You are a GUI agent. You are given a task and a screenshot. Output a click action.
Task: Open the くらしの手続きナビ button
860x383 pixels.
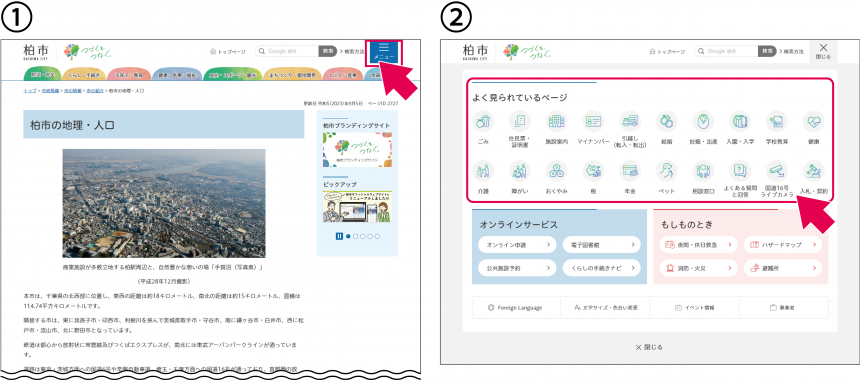[x=601, y=268]
